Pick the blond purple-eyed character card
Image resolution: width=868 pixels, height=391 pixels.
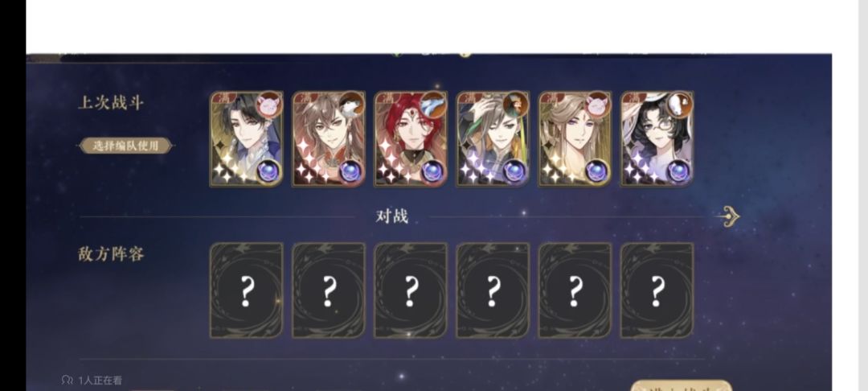575,139
